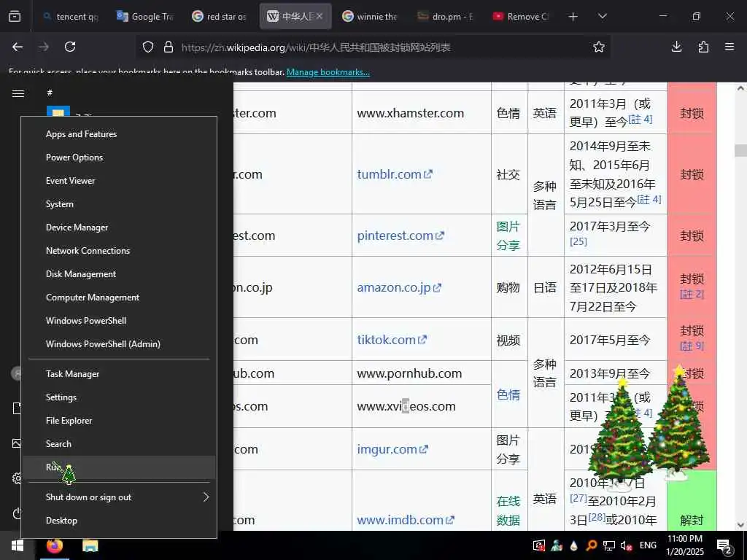Show the taskbar clock and calendar
Screen dimensions: 747x560
684,545
